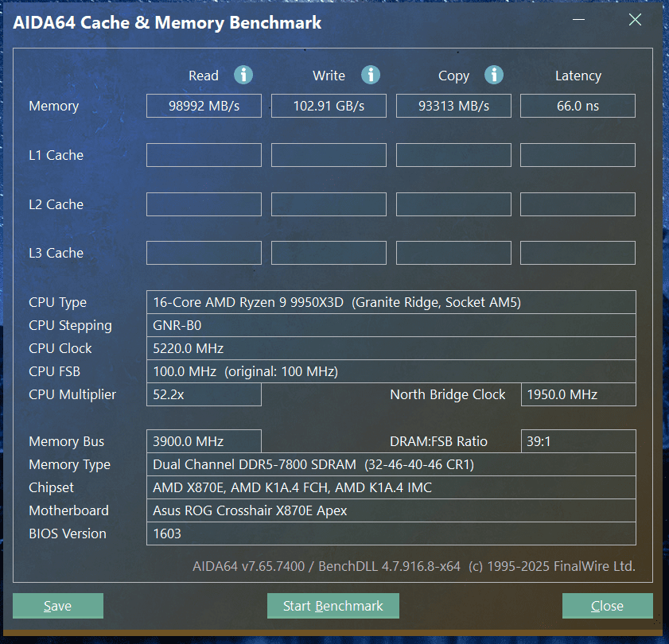Screen dimensions: 669x644
Task: Click the L1 Cache row label
Action: coord(56,155)
